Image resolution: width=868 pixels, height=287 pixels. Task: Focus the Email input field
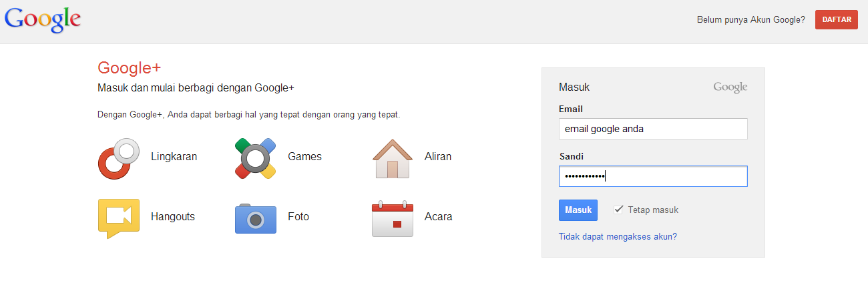click(x=653, y=129)
